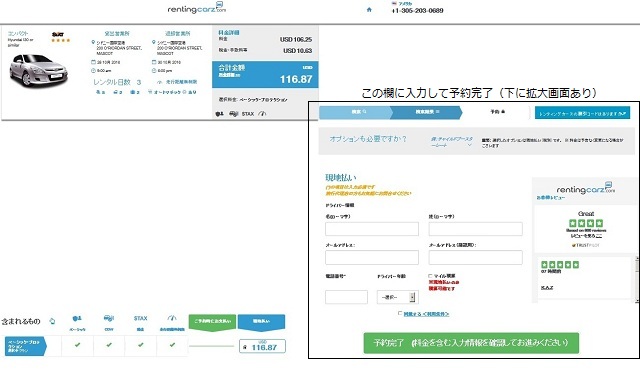Click the customer reviews link in the sidebar
The image size is (640, 384).
coord(551,198)
